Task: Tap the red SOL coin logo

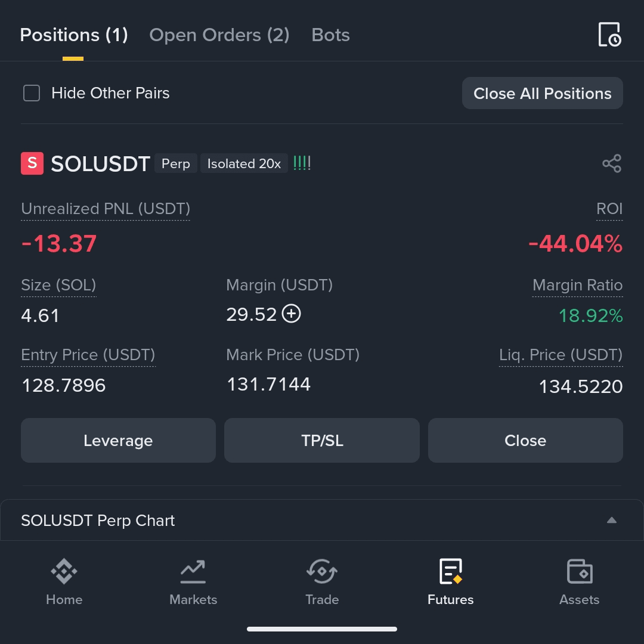Action: point(32,163)
